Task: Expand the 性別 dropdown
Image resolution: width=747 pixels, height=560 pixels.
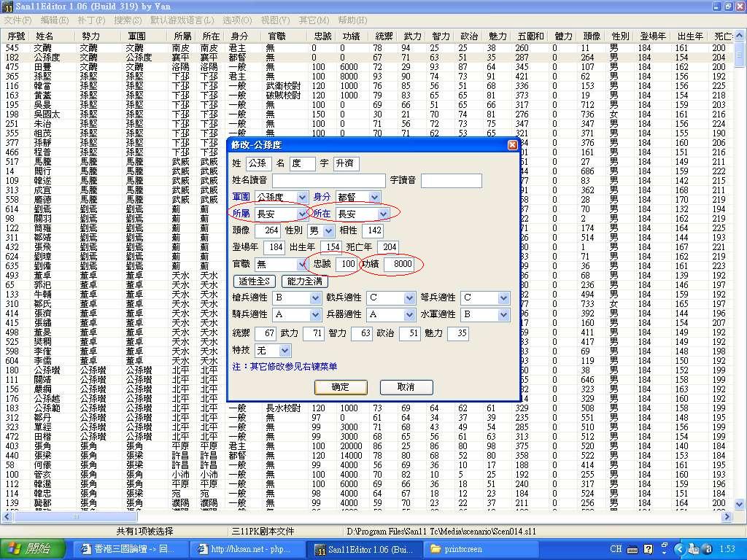Action: [329, 231]
